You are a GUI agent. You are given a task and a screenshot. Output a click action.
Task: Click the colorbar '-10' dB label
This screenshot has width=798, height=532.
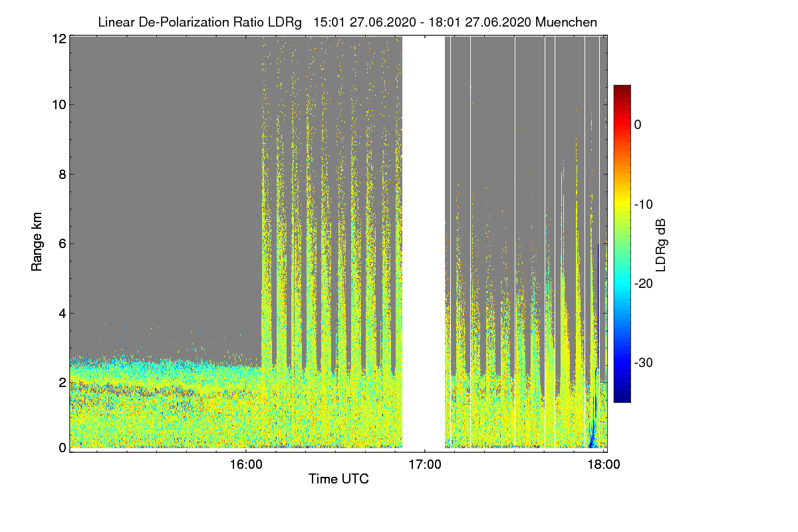coord(643,204)
